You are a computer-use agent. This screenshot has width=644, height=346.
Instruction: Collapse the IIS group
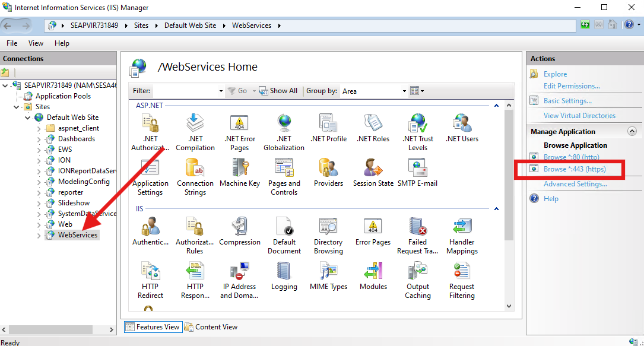click(496, 209)
